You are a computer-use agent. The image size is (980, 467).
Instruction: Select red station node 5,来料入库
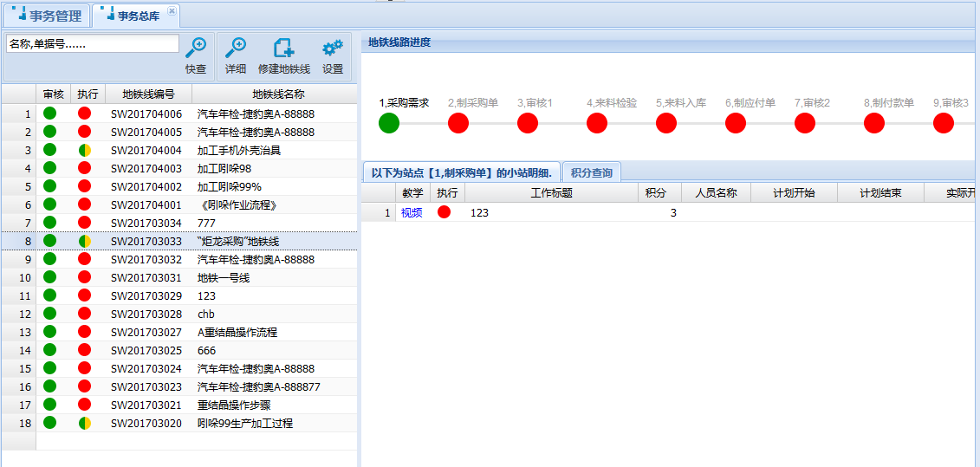(x=666, y=123)
